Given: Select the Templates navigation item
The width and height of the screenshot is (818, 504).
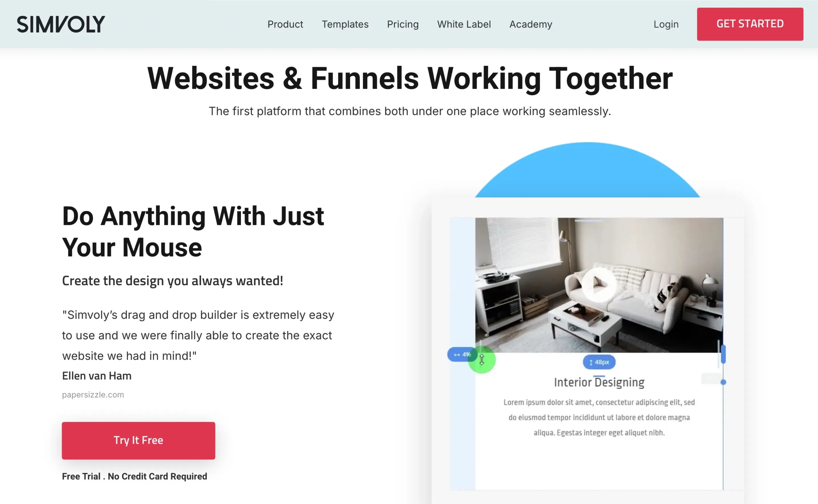Looking at the screenshot, I should coord(345,25).
